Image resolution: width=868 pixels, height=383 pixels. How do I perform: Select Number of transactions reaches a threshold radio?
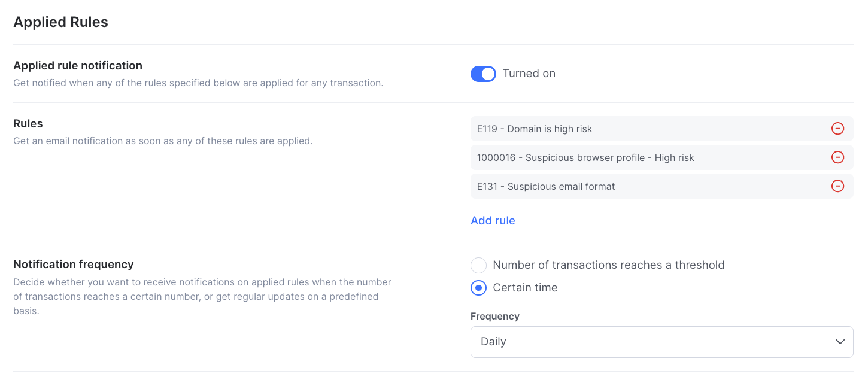(478, 265)
